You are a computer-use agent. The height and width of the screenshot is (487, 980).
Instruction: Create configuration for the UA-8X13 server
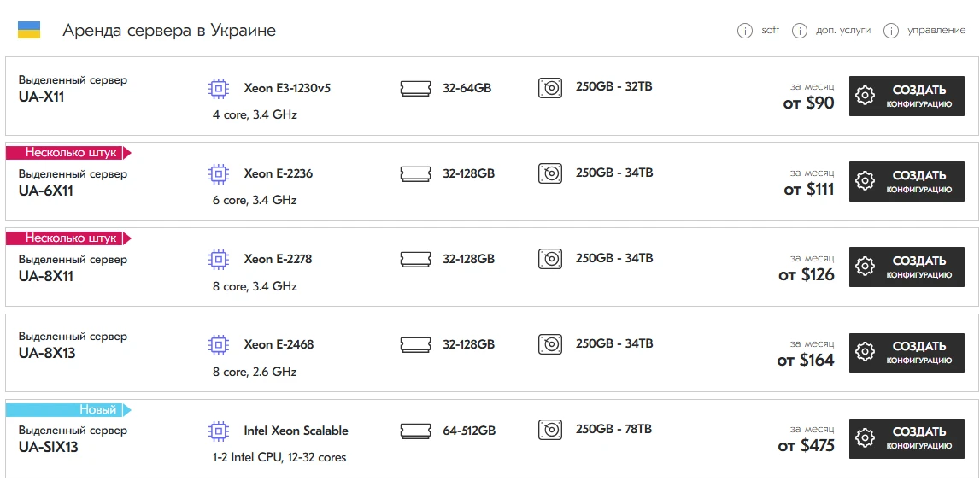pyautogui.click(x=913, y=352)
